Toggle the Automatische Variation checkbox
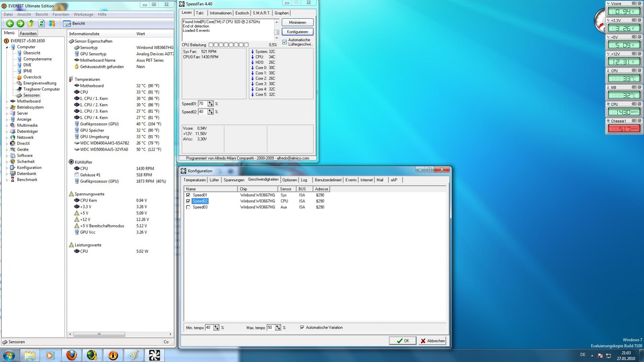Viewport: 644px width, 362px height. click(302, 327)
